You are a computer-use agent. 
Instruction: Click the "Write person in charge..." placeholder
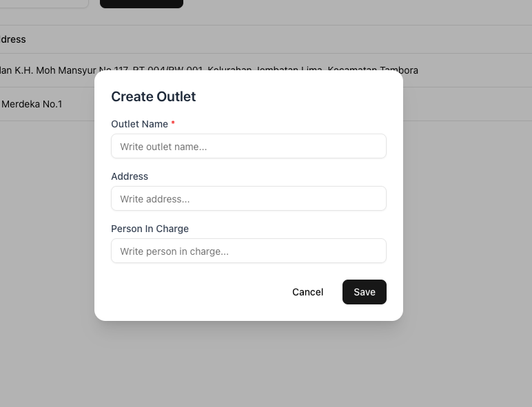pyautogui.click(x=174, y=251)
